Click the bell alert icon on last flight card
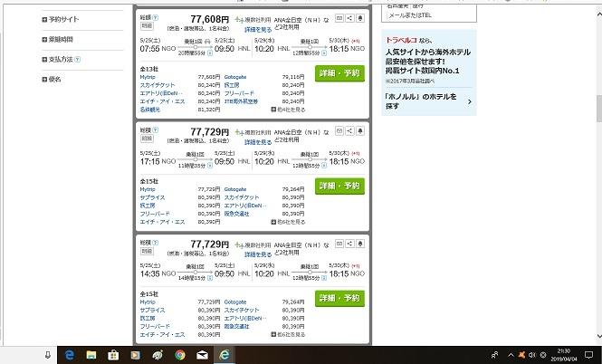Viewport: 602px width, 364px height. [x=360, y=244]
